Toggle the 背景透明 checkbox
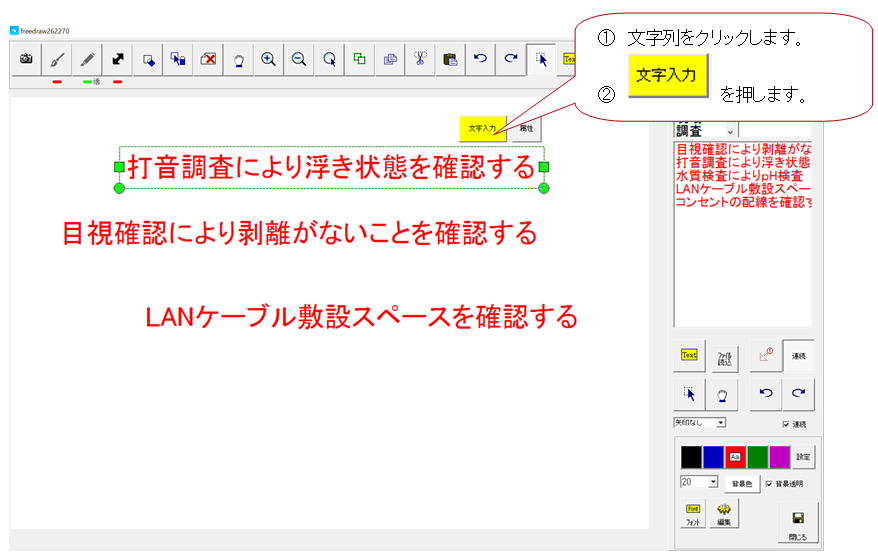 point(768,484)
